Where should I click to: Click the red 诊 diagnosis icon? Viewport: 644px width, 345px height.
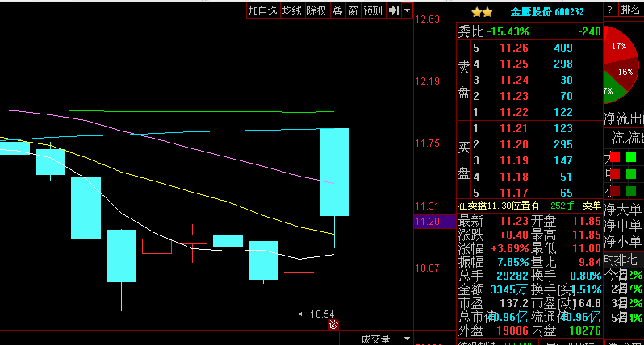point(333,324)
